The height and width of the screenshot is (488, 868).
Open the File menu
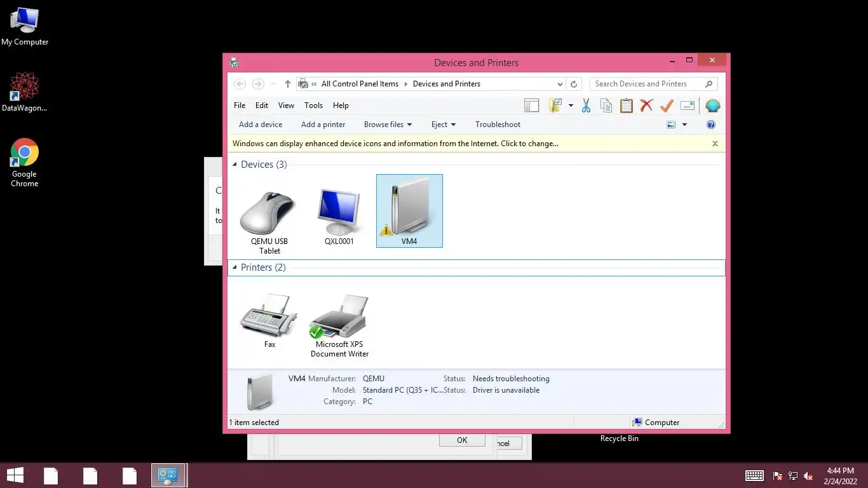pyautogui.click(x=240, y=105)
